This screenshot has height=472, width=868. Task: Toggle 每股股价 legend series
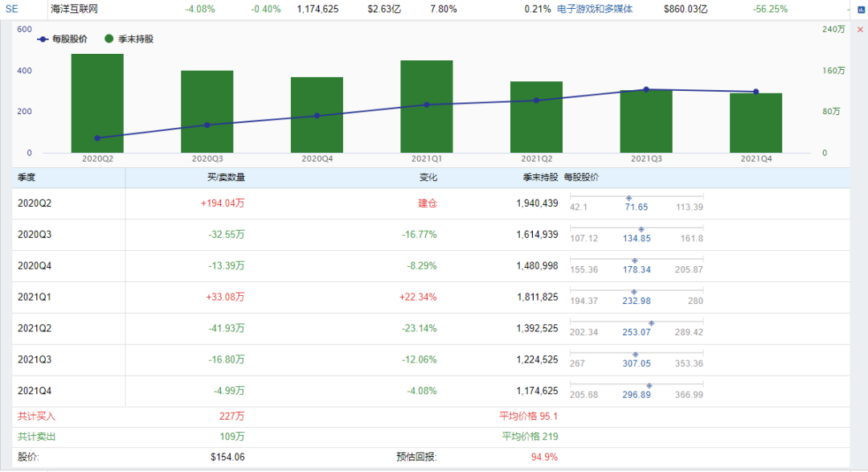(62, 39)
